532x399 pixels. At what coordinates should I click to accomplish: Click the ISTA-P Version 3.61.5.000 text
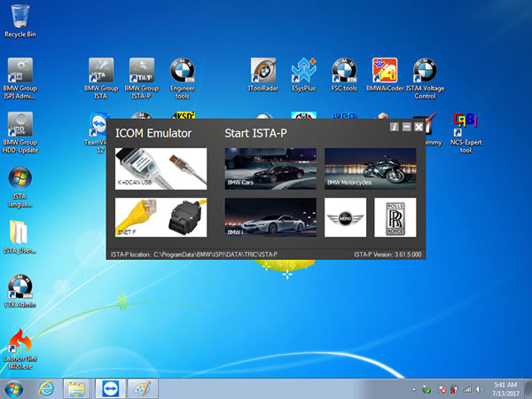[x=387, y=254]
